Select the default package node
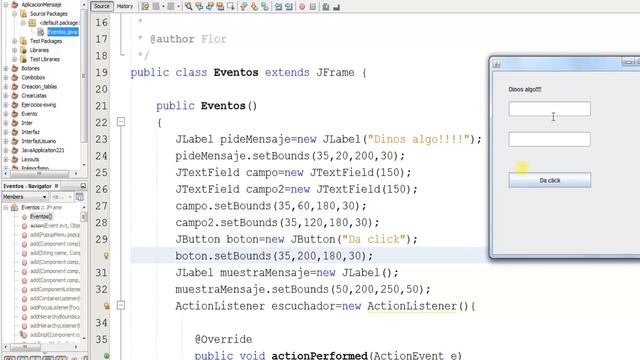The image size is (640, 360). (x=59, y=23)
